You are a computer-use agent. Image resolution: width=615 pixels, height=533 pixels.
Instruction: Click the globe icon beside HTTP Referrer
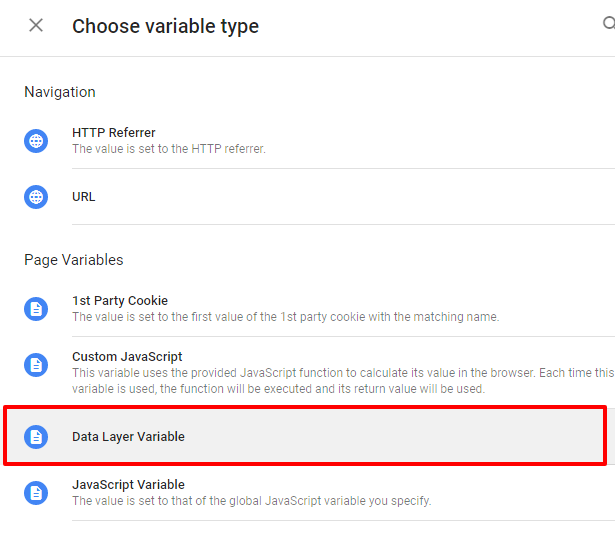36,141
